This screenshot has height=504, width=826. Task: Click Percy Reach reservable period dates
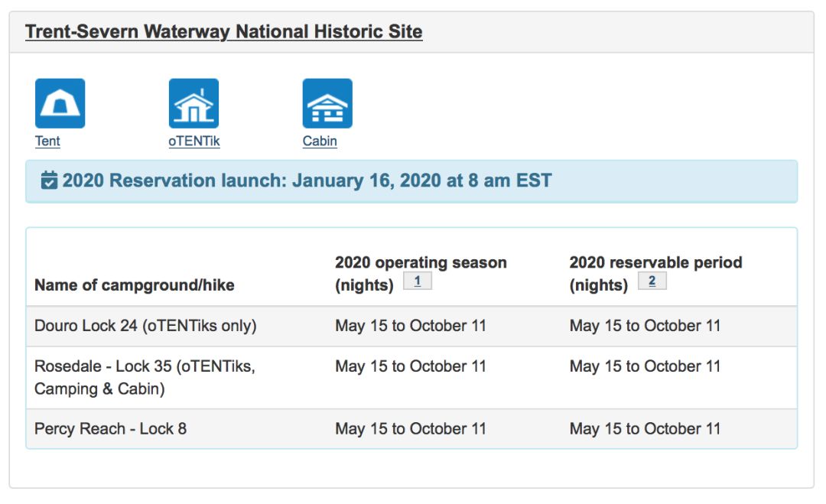[645, 428]
